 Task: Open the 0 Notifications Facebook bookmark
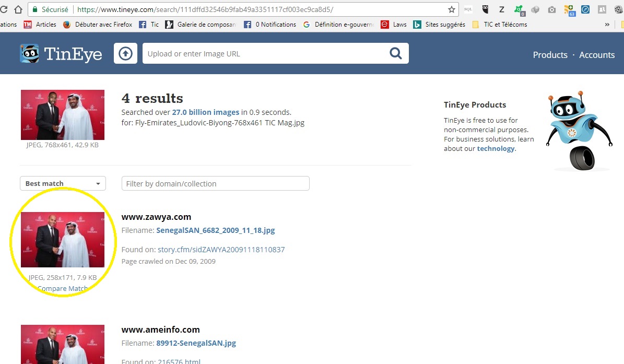tap(270, 25)
